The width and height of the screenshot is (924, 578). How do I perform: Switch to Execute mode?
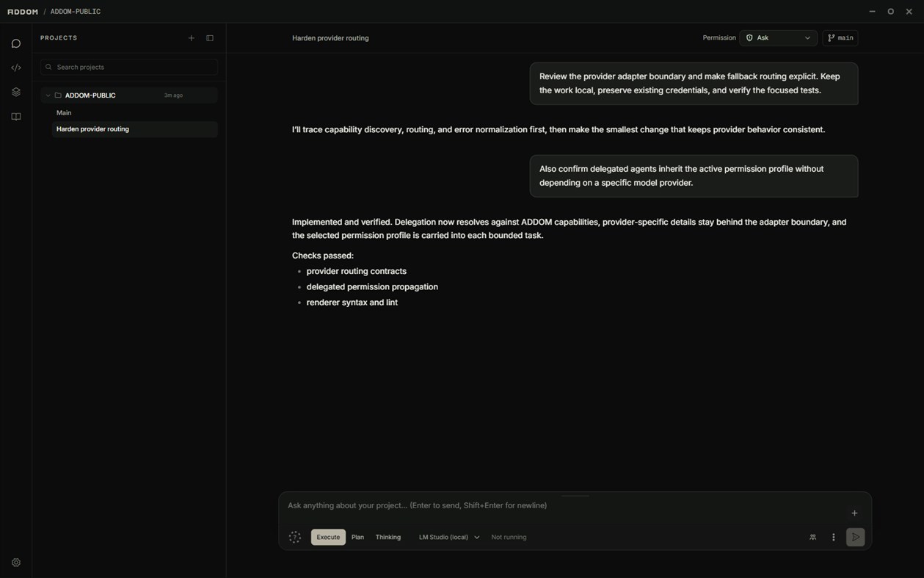point(328,537)
